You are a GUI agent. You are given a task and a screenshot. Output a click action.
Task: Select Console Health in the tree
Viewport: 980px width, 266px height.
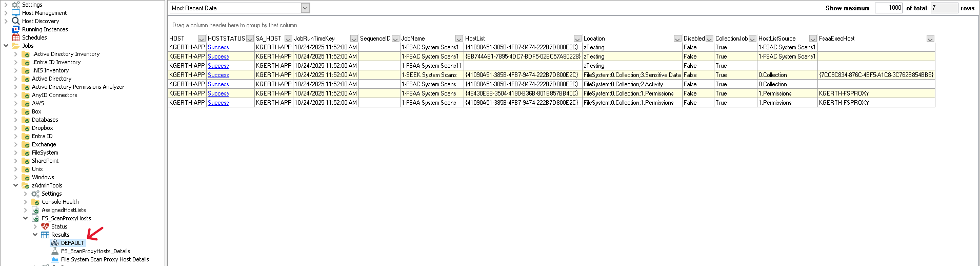click(60, 202)
